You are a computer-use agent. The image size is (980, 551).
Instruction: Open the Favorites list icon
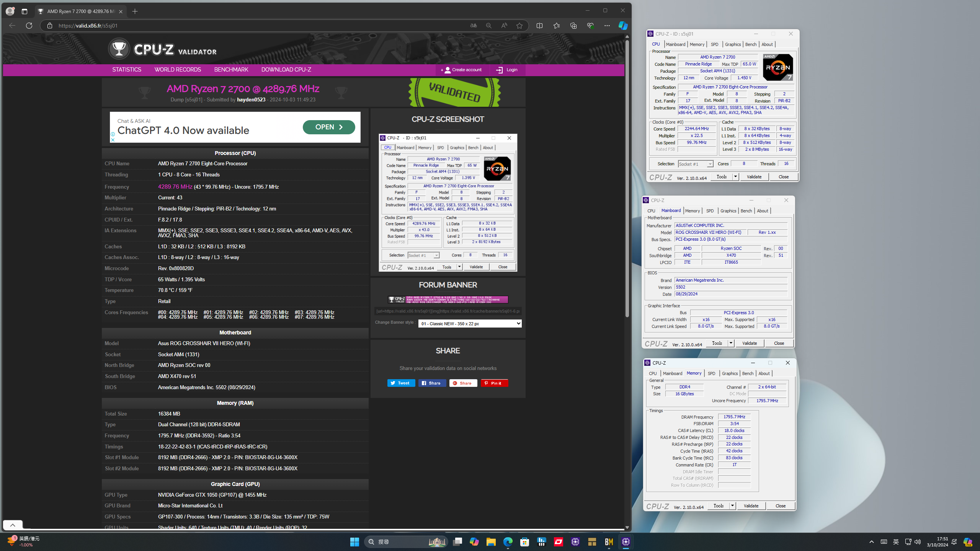[x=556, y=26]
